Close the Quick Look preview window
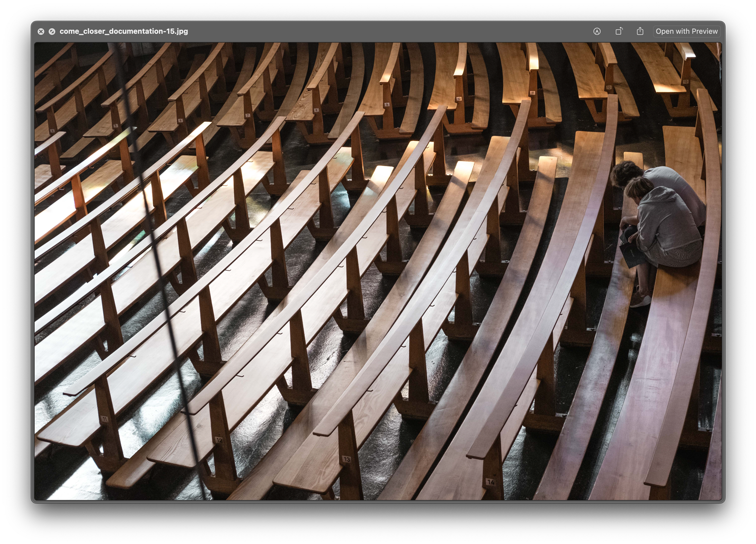Screen dimensions: 756x544 click(x=41, y=31)
